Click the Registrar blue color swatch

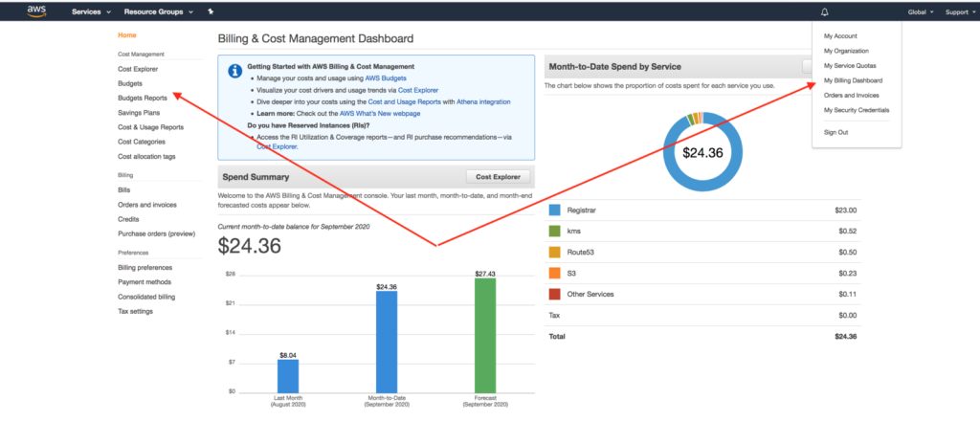pyautogui.click(x=554, y=210)
